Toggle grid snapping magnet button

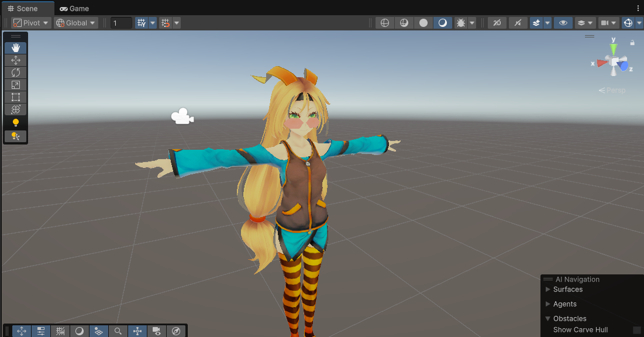point(166,23)
